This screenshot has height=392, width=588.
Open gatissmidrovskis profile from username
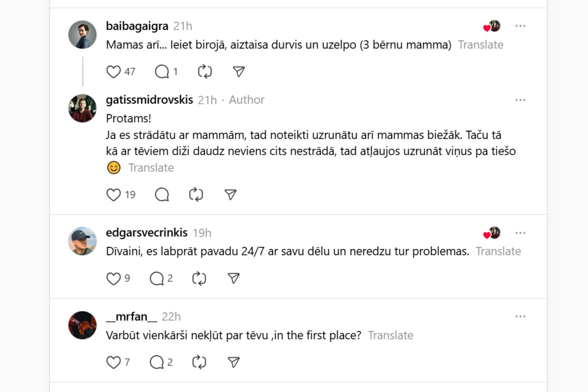149,100
